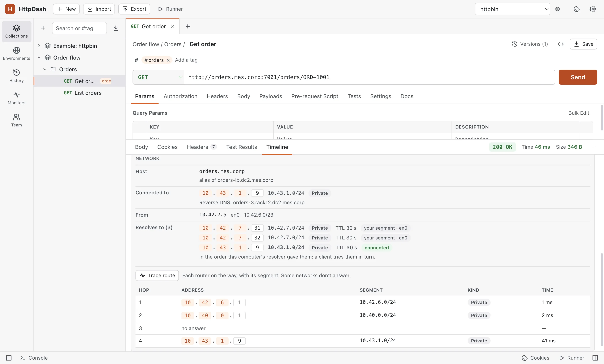This screenshot has width=604, height=364.
Task: Show the code snippet view
Action: click(x=561, y=44)
